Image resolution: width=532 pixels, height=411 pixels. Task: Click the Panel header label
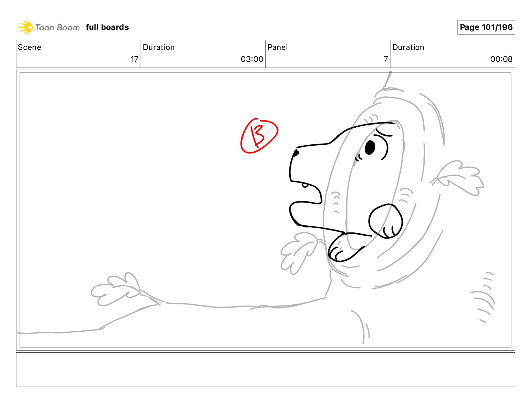pyautogui.click(x=278, y=47)
